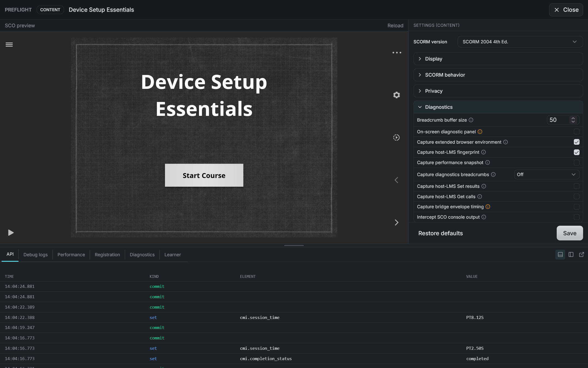
Task: Go to next slide with right chevron
Action: click(397, 223)
